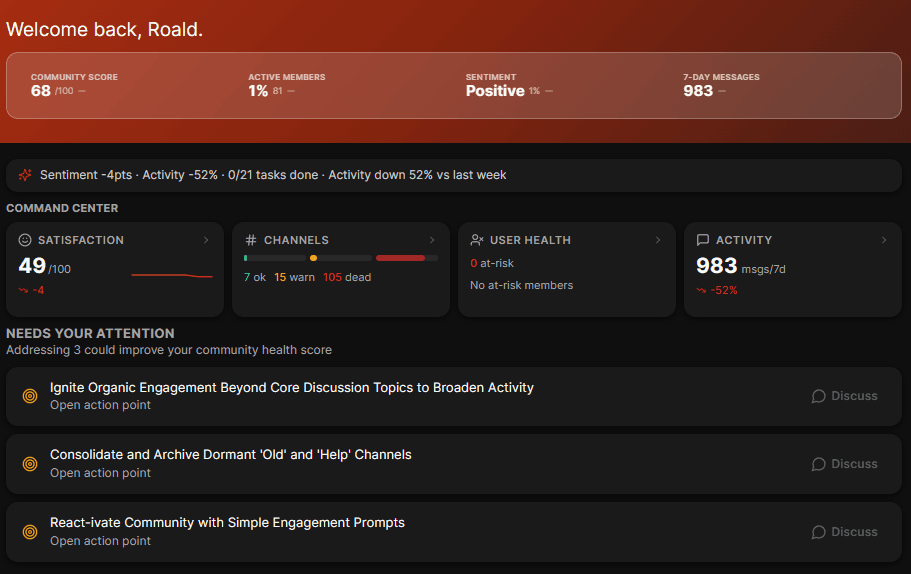Click the red dead-channels progress bar segment
This screenshot has height=574, width=911.
click(x=400, y=258)
